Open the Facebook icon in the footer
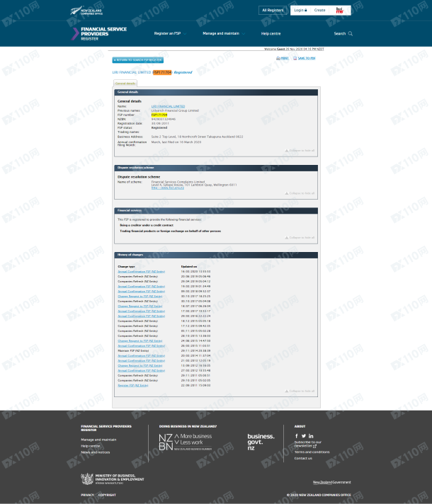This screenshot has width=432, height=504. click(297, 436)
